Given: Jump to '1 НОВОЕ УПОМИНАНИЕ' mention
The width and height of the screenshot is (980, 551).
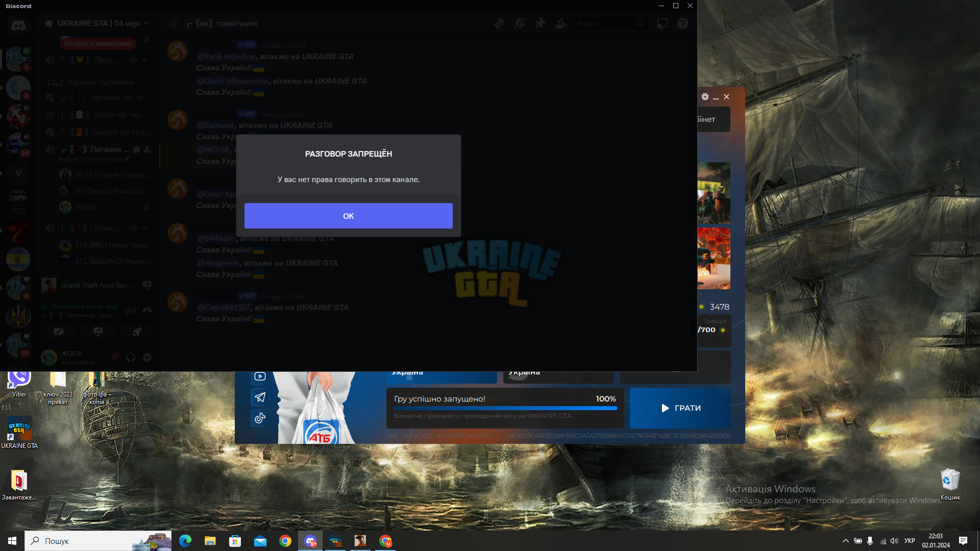Looking at the screenshot, I should pyautogui.click(x=97, y=44).
